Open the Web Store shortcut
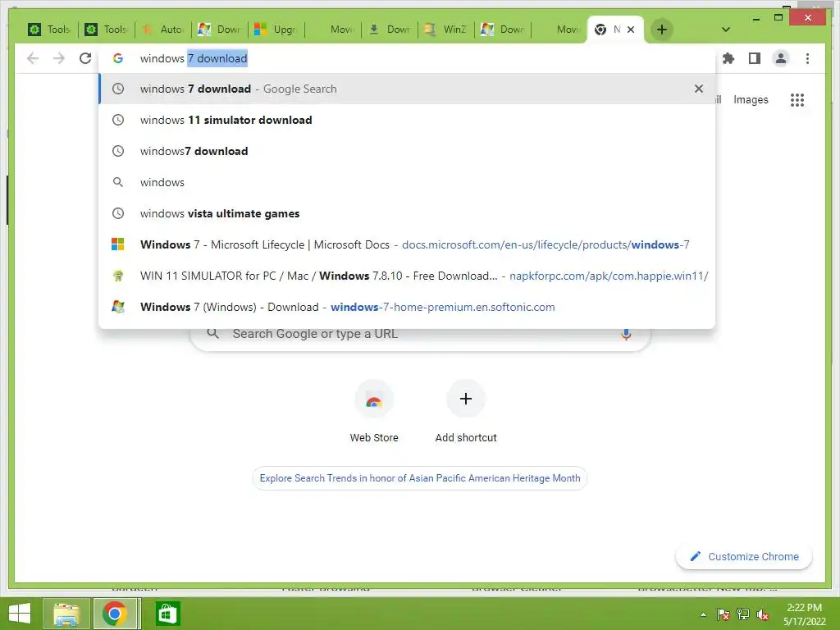 374,412
